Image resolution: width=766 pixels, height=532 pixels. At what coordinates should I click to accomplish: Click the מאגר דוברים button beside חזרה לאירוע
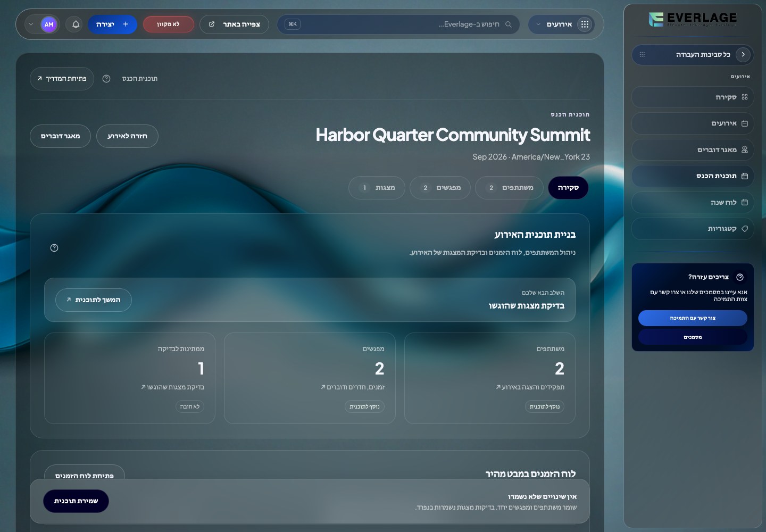[60, 136]
